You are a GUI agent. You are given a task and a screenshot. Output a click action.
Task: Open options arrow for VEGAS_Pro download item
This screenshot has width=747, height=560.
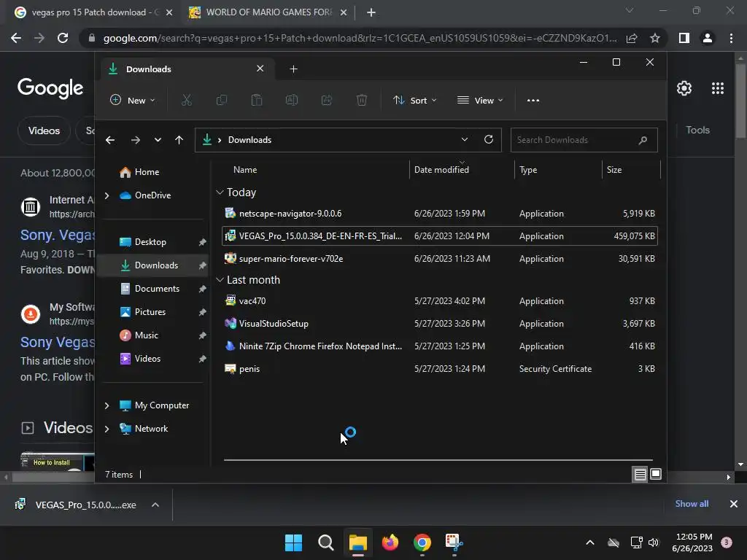pyautogui.click(x=155, y=505)
